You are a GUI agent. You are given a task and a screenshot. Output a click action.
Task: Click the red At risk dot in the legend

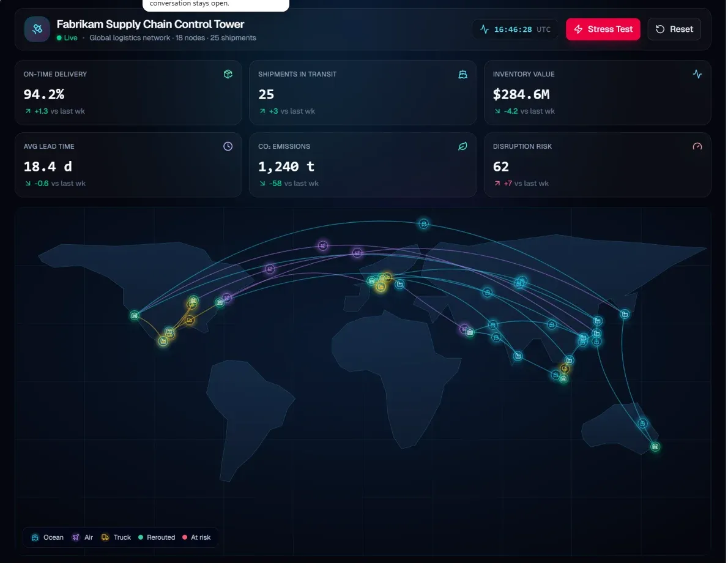(x=185, y=538)
